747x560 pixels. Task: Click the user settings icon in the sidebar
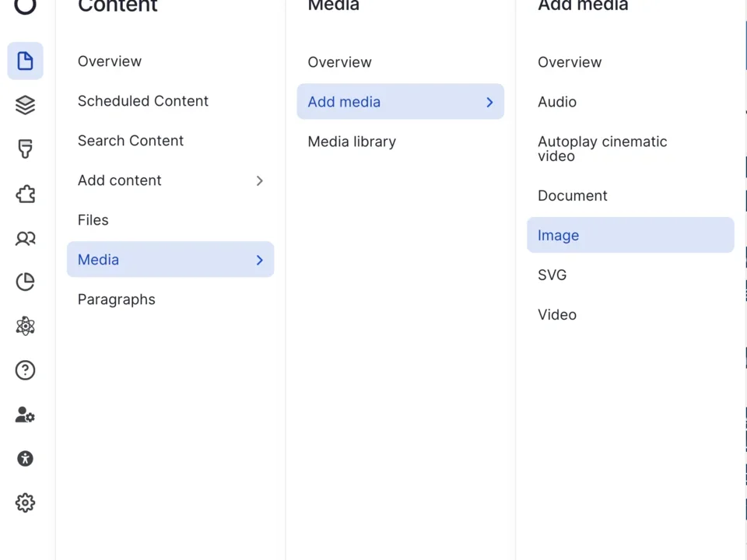pos(25,415)
